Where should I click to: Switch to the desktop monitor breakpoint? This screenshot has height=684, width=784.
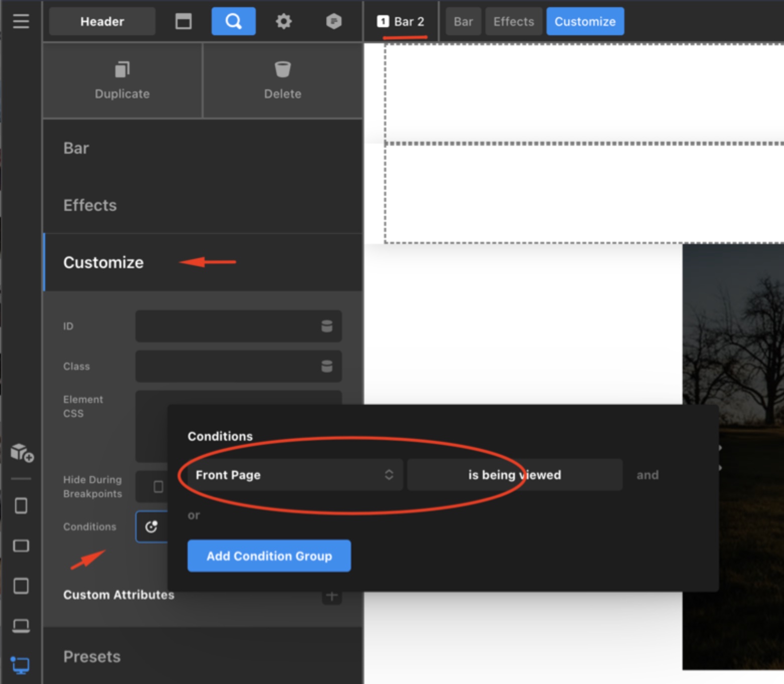(21, 665)
